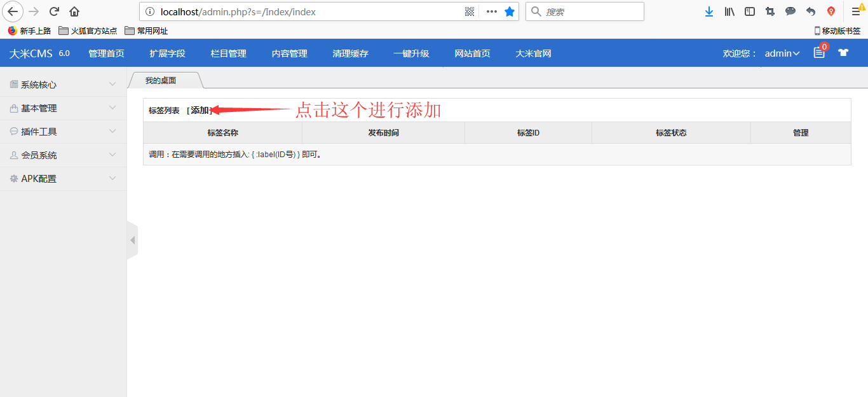868x397 pixels.
Task: Open the downloads arrow icon
Action: [x=709, y=11]
